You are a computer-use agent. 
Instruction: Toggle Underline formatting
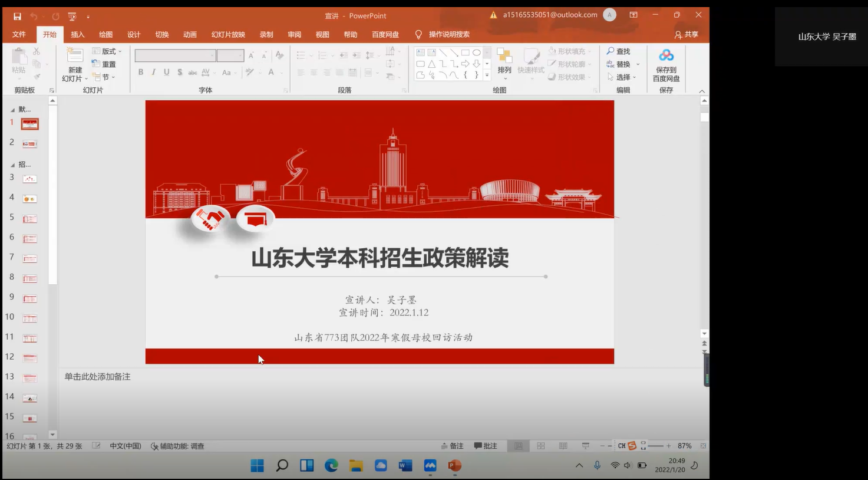tap(166, 72)
